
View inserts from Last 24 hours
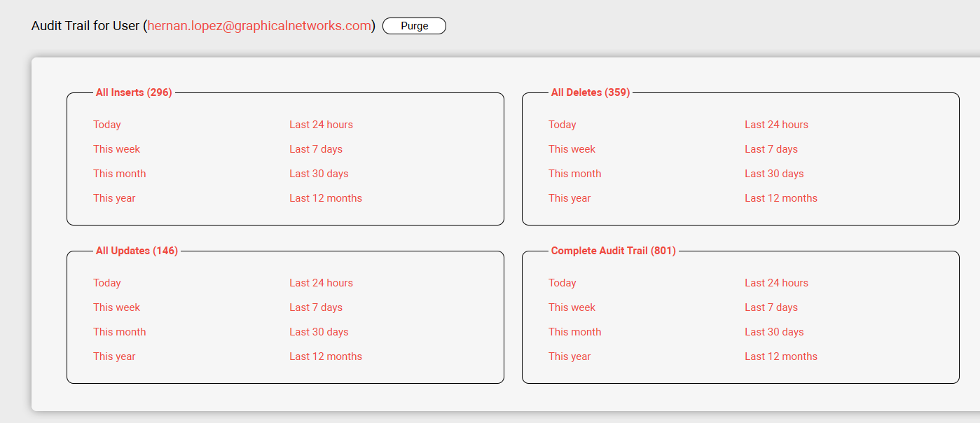tap(321, 125)
